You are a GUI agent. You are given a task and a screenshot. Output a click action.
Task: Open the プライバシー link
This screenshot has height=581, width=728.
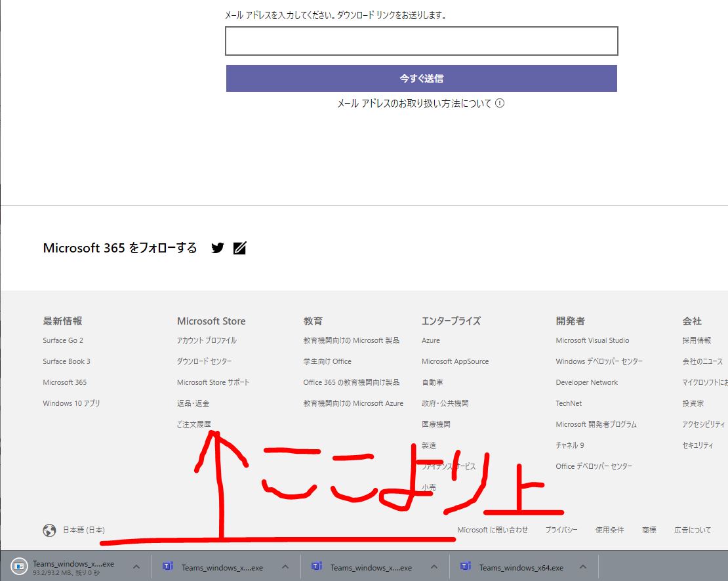pyautogui.click(x=562, y=530)
